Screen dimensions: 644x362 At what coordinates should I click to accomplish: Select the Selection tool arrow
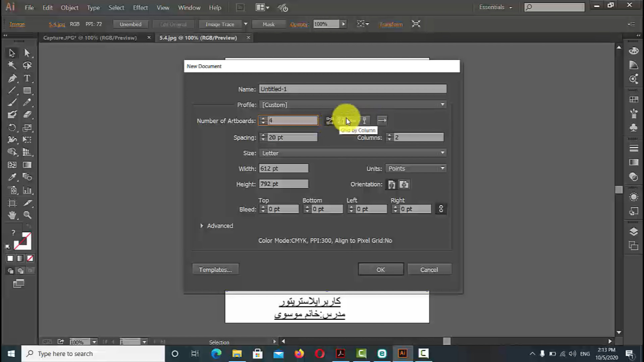12,53
